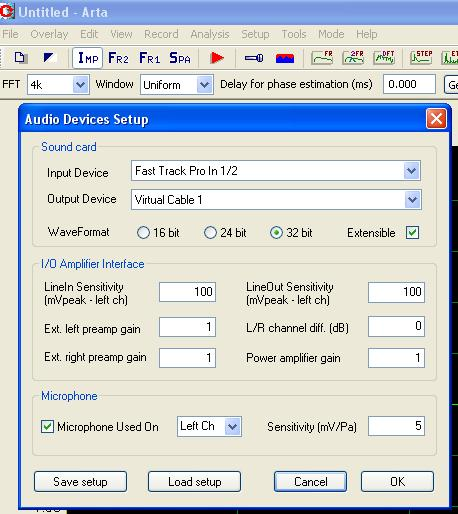Open the Help menu
Image resolution: width=458 pixels, height=514 pixels.
[x=367, y=34]
